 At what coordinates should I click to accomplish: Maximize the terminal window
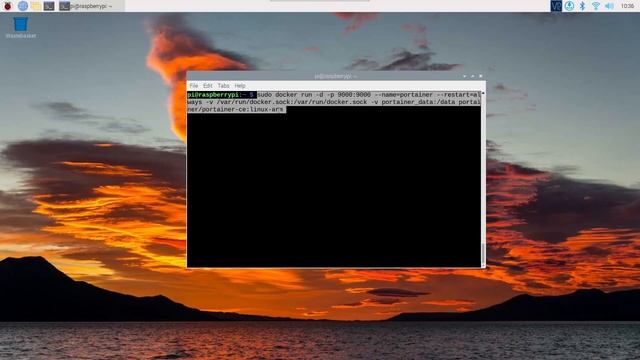point(473,76)
